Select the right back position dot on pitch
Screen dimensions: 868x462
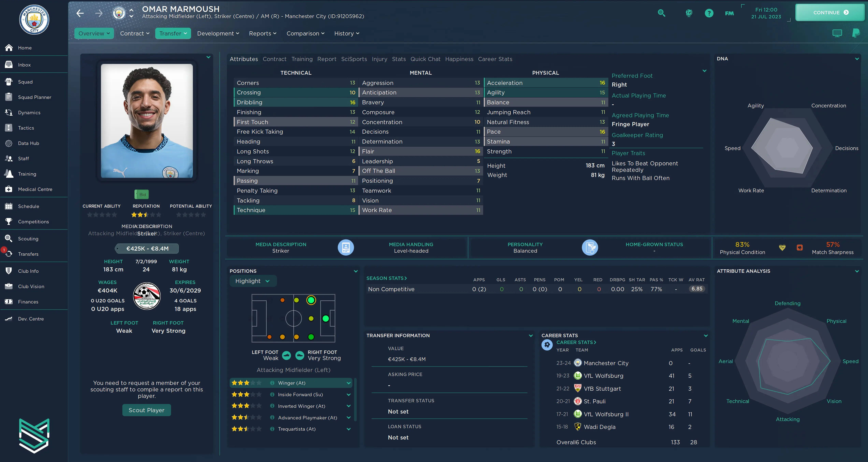pyautogui.click(x=270, y=337)
